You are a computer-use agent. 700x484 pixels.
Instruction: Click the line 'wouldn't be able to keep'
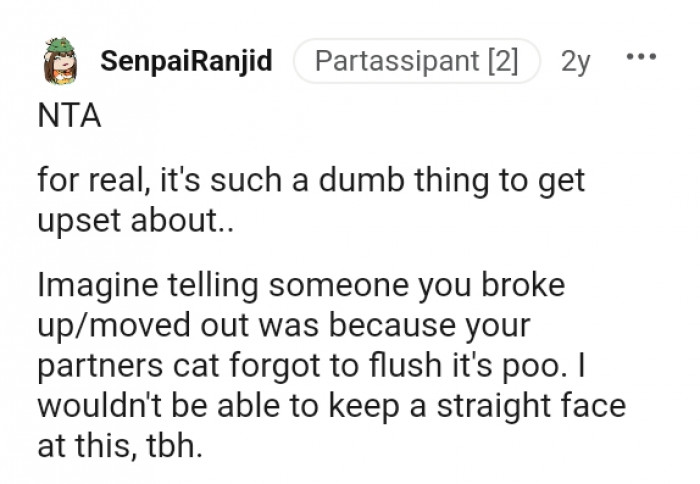(x=332, y=405)
